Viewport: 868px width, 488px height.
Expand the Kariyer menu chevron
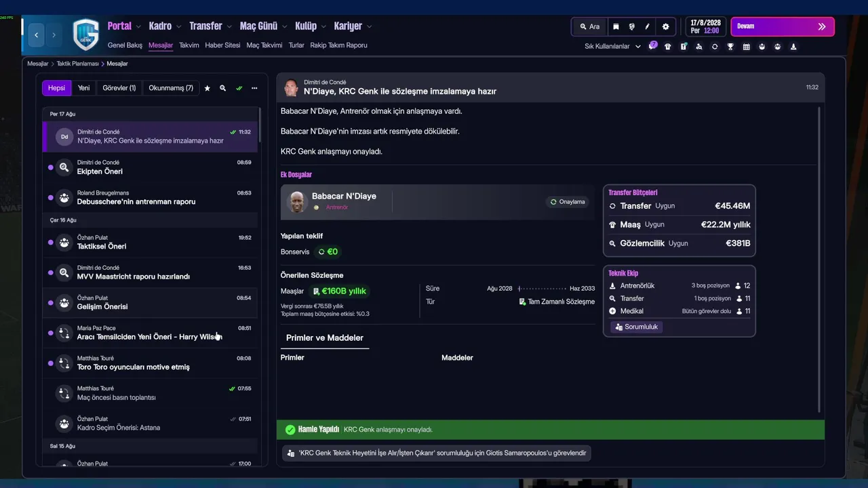369,26
